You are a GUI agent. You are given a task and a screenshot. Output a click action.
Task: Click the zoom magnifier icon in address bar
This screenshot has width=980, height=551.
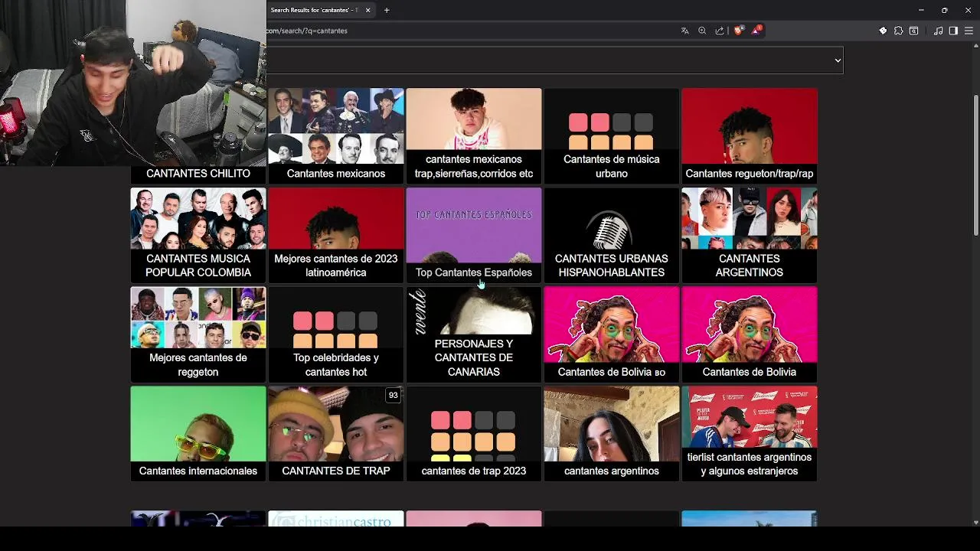pos(702,31)
